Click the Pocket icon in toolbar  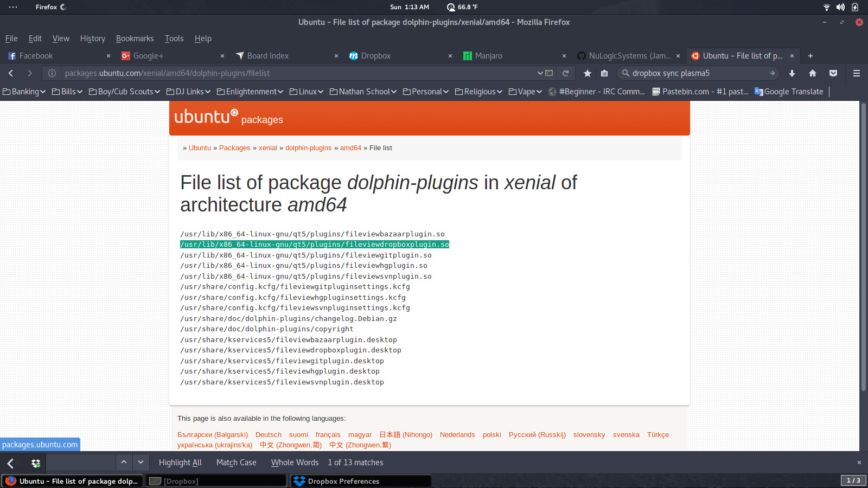pos(833,73)
